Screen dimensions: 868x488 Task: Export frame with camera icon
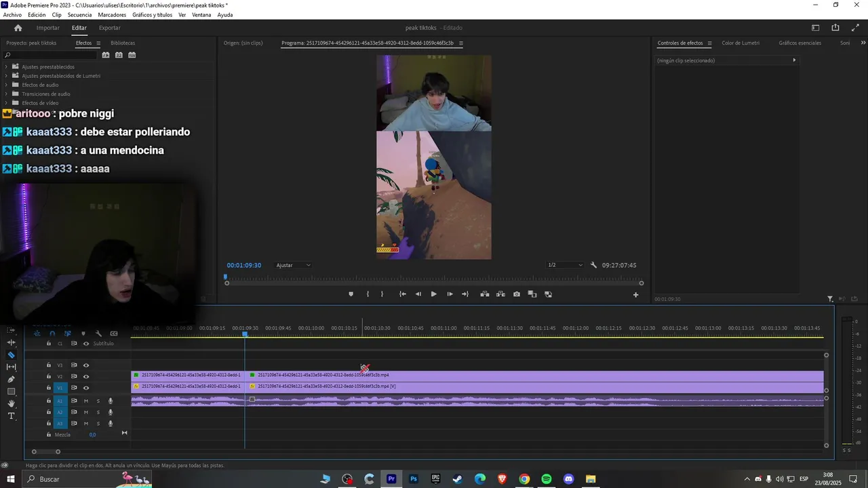pos(517,294)
